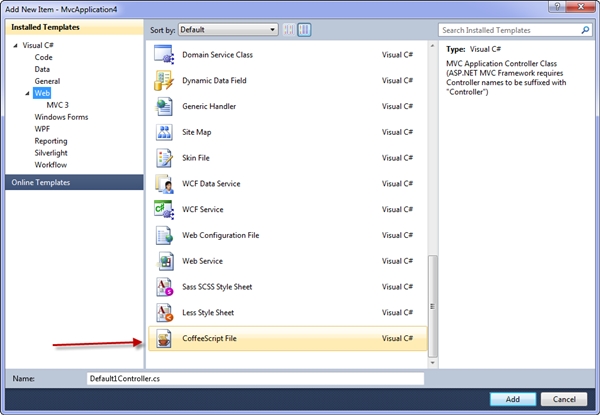Click the template list scroll-up arrow

(432, 46)
